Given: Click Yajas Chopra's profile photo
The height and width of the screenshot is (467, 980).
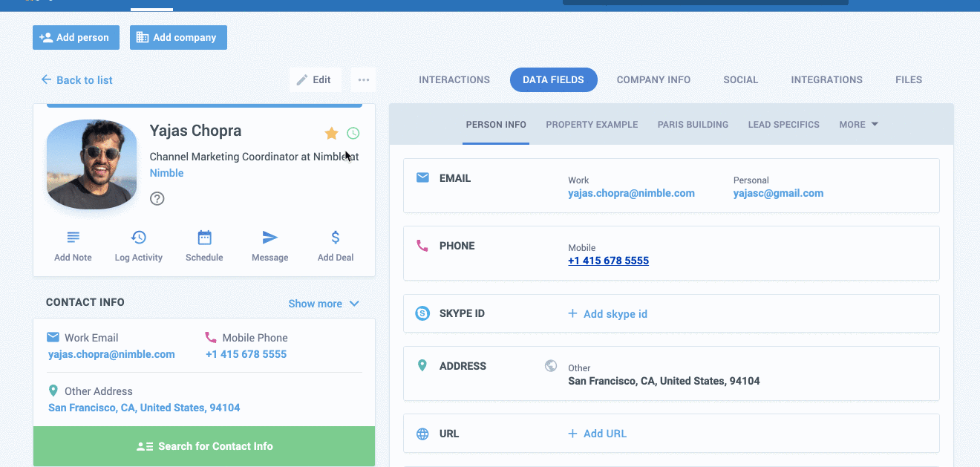Looking at the screenshot, I should [x=91, y=164].
